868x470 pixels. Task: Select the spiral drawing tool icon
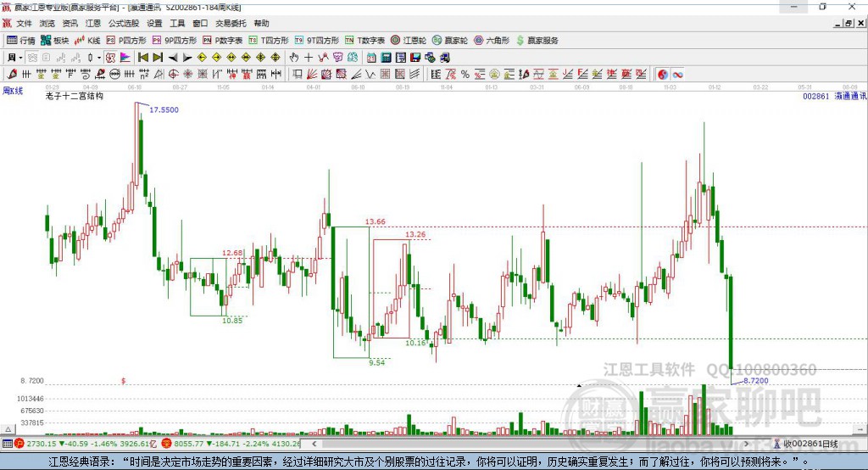[86, 75]
